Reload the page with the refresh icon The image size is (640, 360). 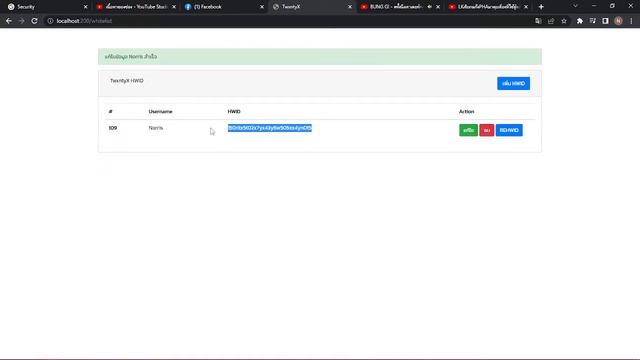click(34, 21)
